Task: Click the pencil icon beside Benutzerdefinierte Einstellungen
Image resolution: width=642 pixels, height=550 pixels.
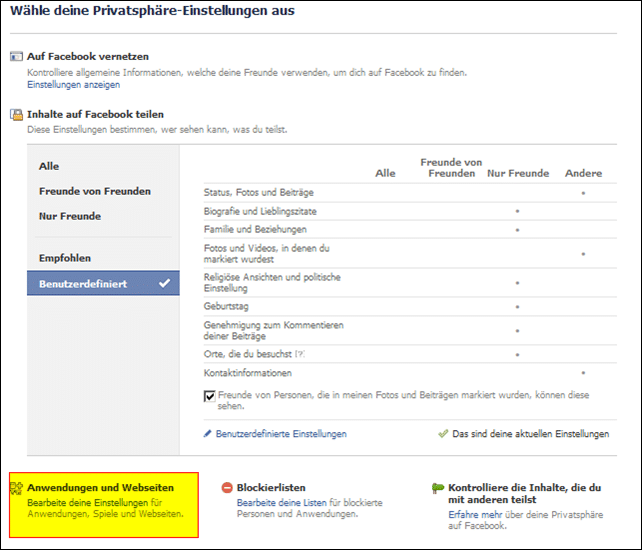Action: pos(208,434)
